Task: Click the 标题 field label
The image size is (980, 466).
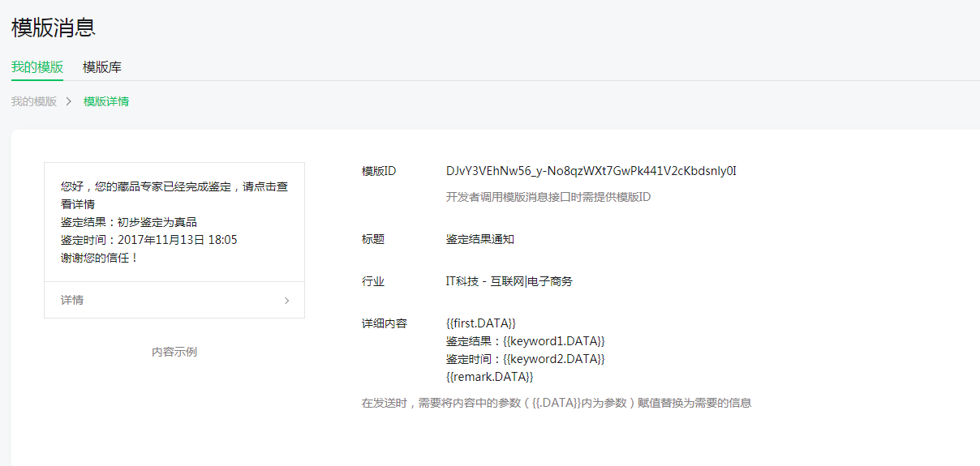Action: pyautogui.click(x=373, y=239)
